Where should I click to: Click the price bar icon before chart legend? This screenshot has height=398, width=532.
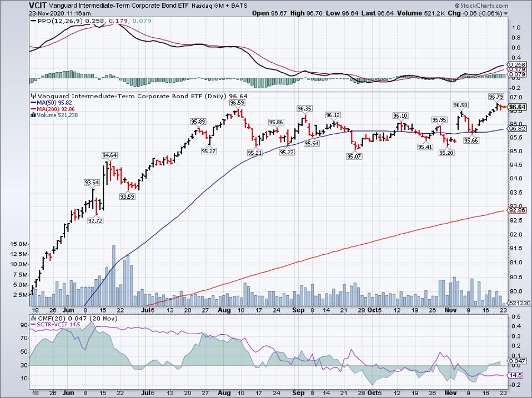[33, 96]
